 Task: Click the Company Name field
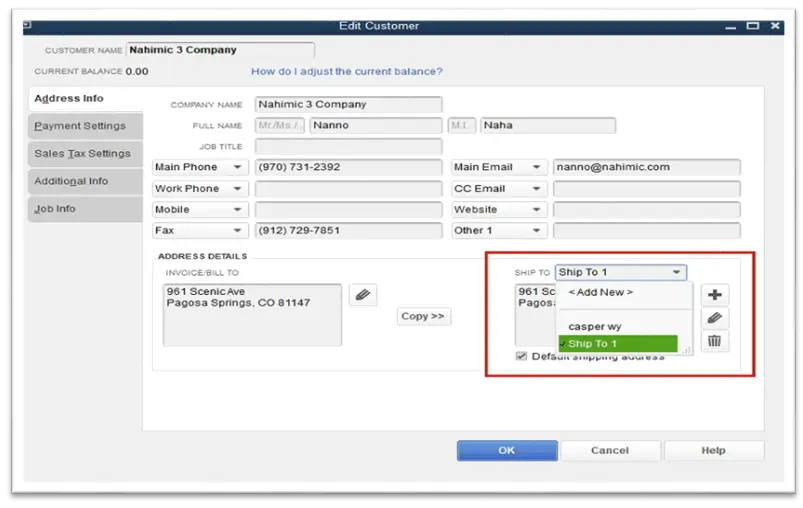click(x=348, y=104)
